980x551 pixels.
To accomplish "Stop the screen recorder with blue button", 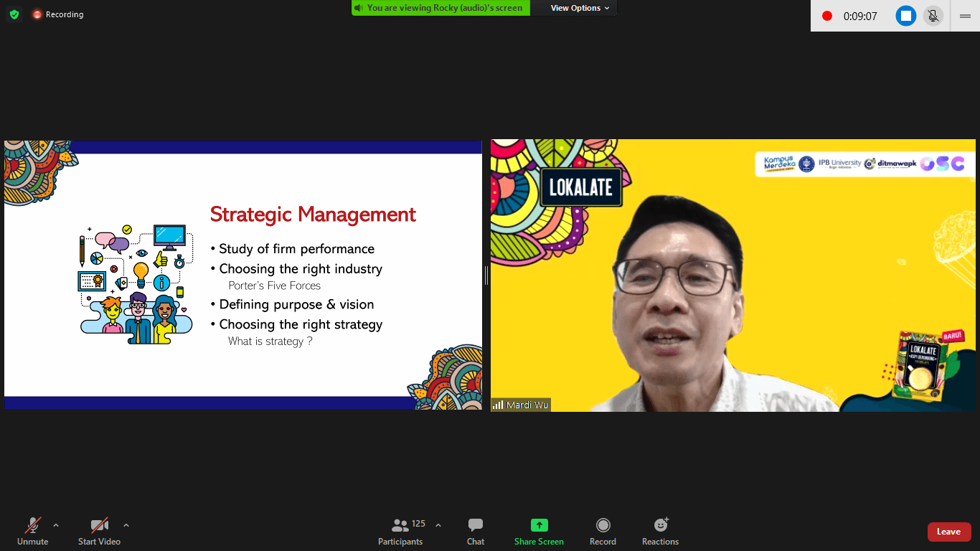I will coord(906,16).
